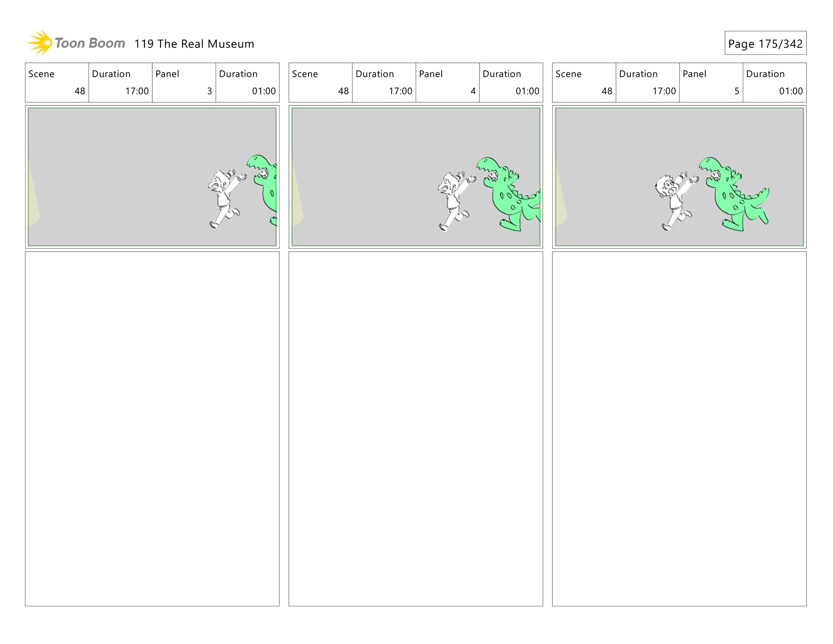Click the empty notes area below Panel 5
This screenshot has width=833, height=644.
pos(679,428)
